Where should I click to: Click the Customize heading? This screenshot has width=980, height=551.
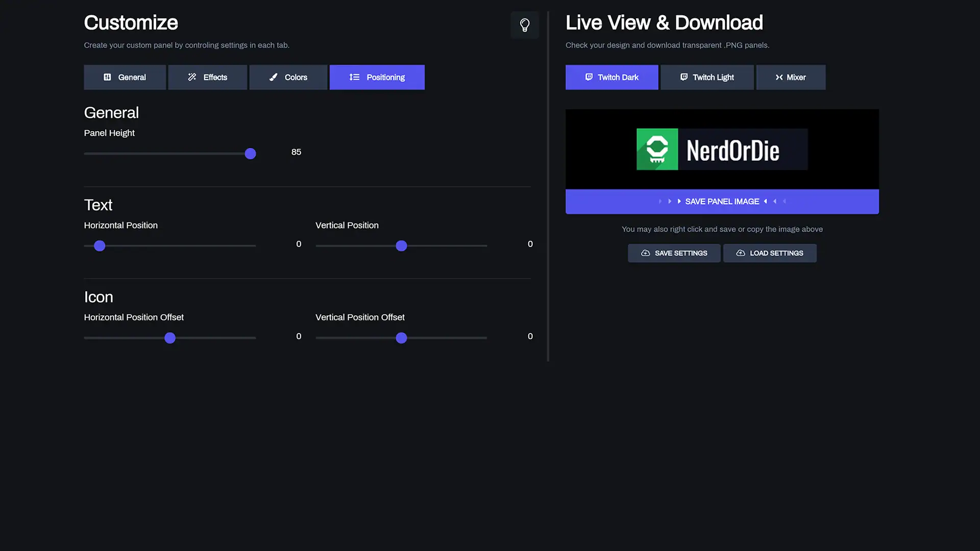131,22
